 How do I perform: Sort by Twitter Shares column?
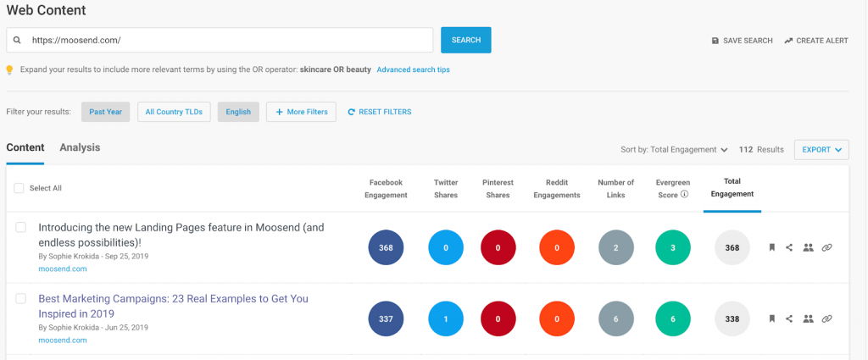[x=446, y=189]
